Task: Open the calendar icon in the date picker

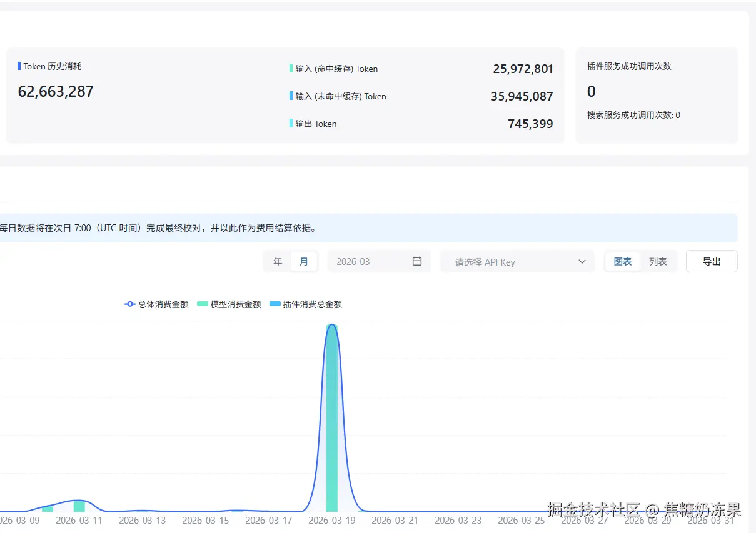Action: coord(417,261)
